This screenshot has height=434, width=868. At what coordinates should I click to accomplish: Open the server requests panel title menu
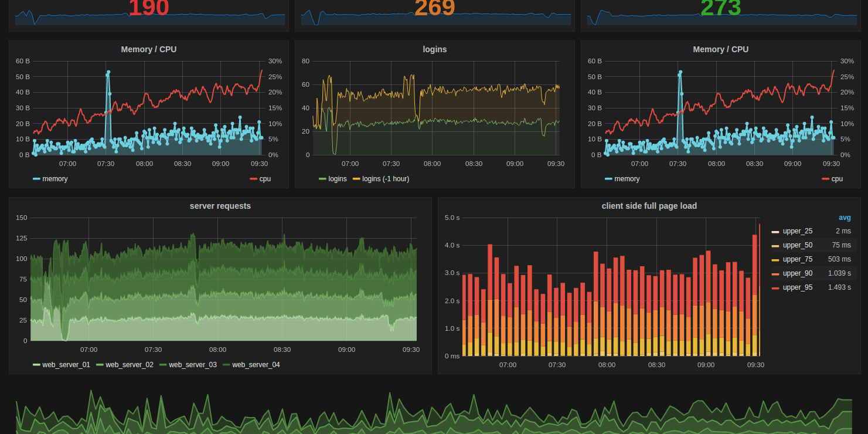220,206
